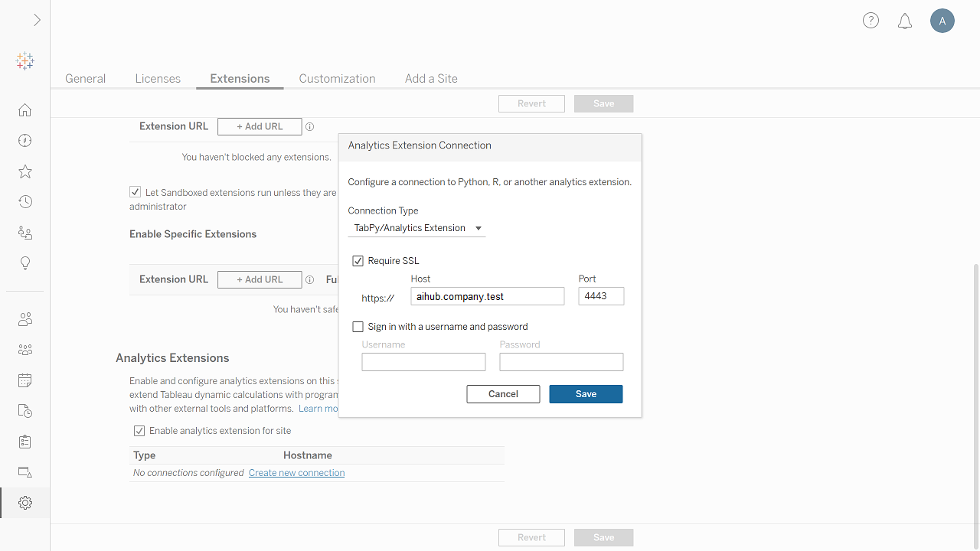Open Recommendations lightbulb icon
The image size is (980, 551).
25,263
